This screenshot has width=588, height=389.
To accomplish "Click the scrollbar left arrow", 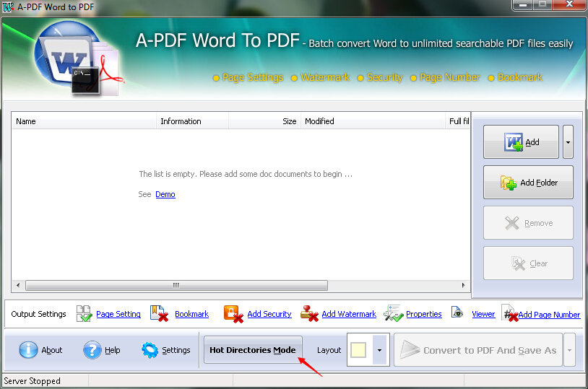I will click(x=18, y=285).
